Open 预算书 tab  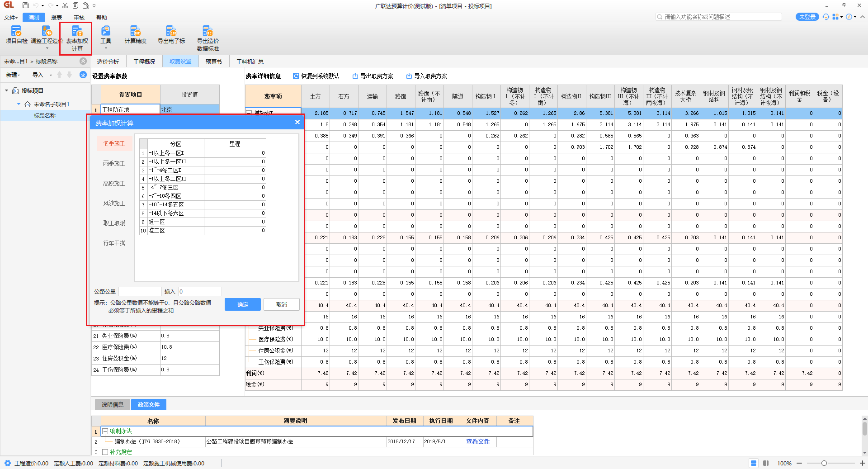point(214,62)
